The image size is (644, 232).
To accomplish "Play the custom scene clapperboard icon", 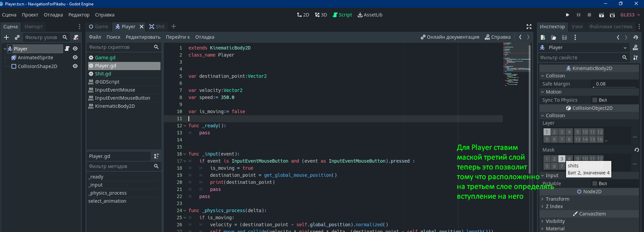I will pos(612,15).
